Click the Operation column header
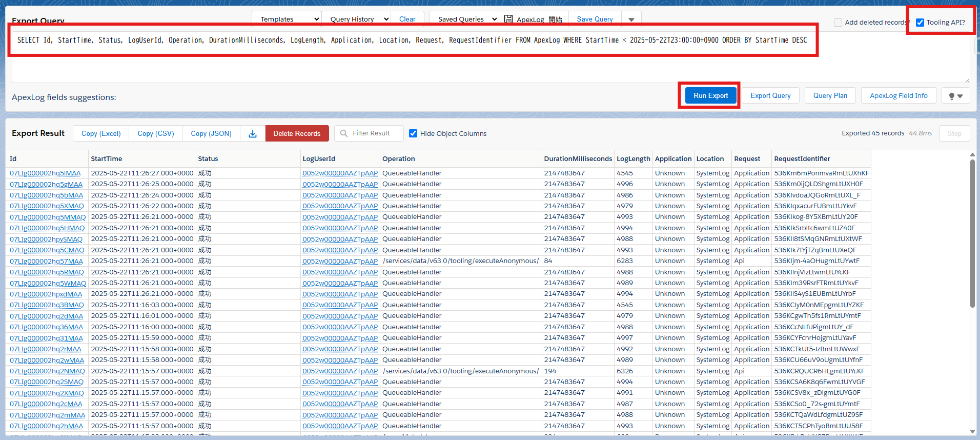This screenshot has height=440, width=980. pos(461,159)
